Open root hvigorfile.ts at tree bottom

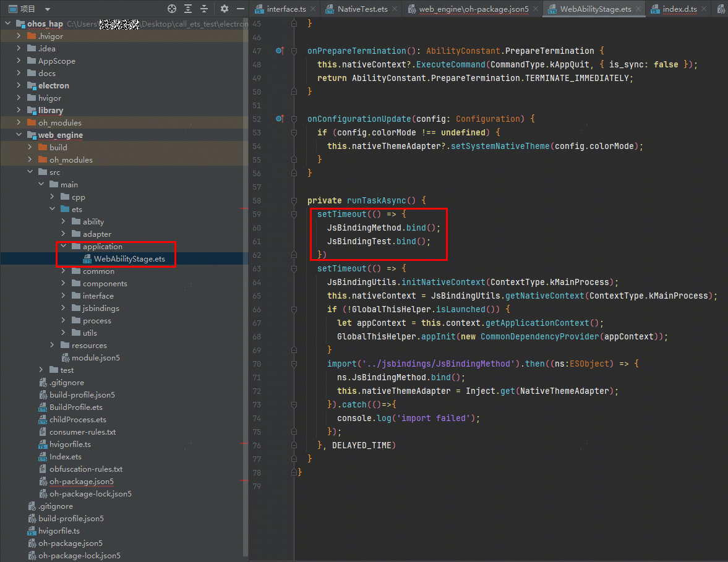click(x=59, y=531)
